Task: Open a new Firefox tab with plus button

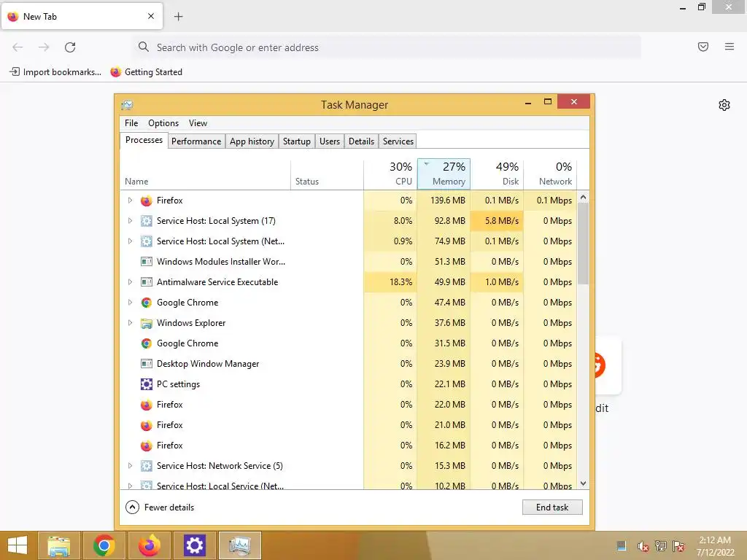Action: pos(178,17)
